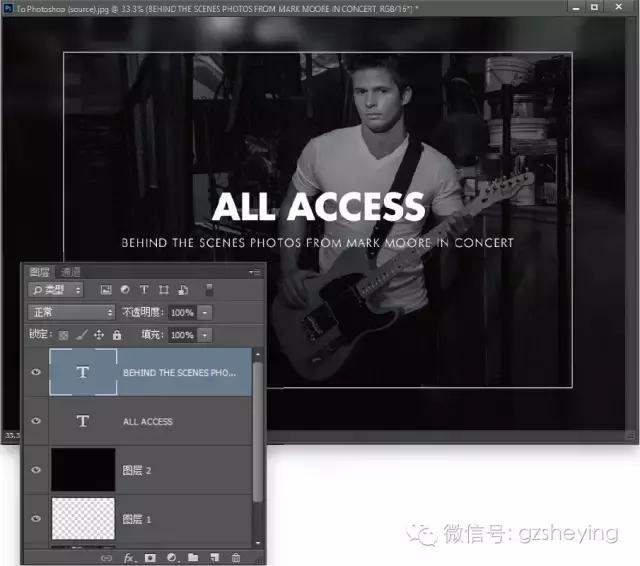This screenshot has width=640, height=566.
Task: Create new fill or adjustment layer icon
Action: point(172,558)
